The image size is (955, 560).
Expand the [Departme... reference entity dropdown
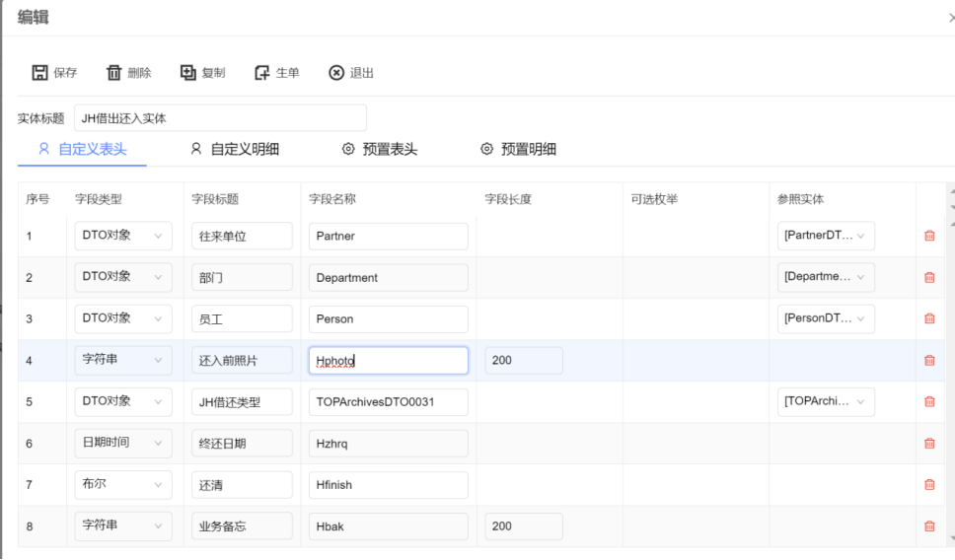click(826, 277)
